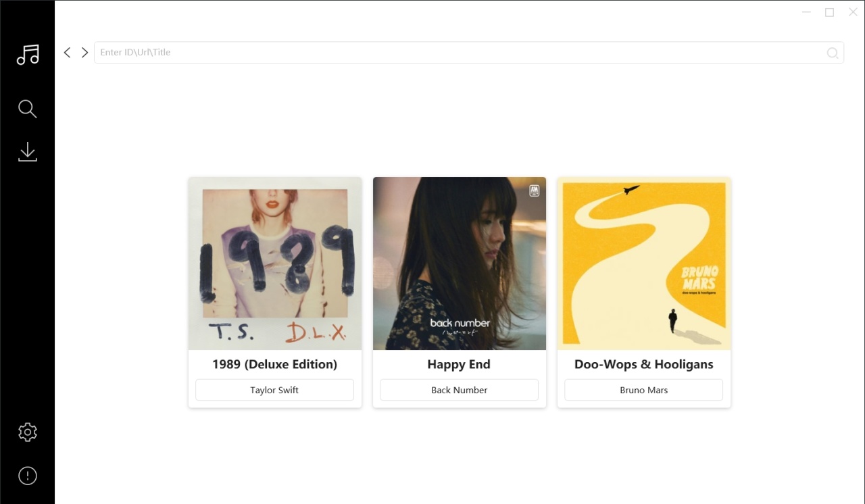This screenshot has width=865, height=504.
Task: Open the Downloads page in sidebar
Action: 28,152
